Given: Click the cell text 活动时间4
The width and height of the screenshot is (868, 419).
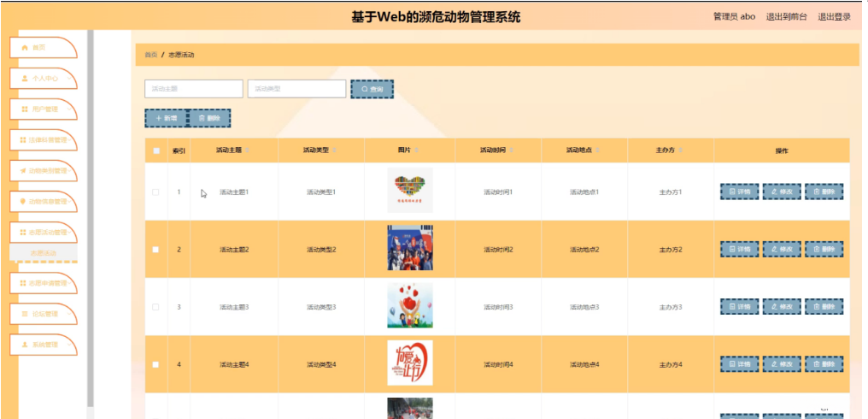Looking at the screenshot, I should tap(498, 364).
